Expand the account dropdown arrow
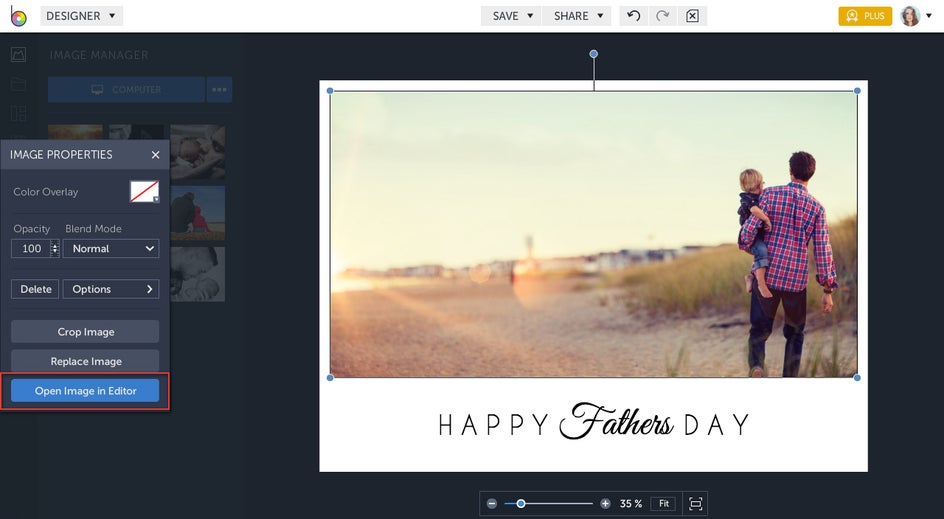 pyautogui.click(x=929, y=16)
